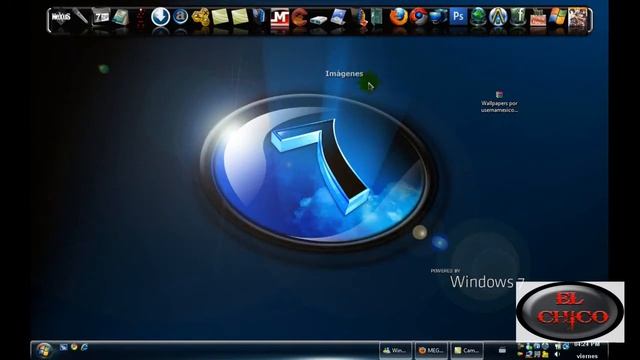This screenshot has height=360, width=640.
Task: Switch to the 'Cam...' taskbar button
Action: point(467,351)
